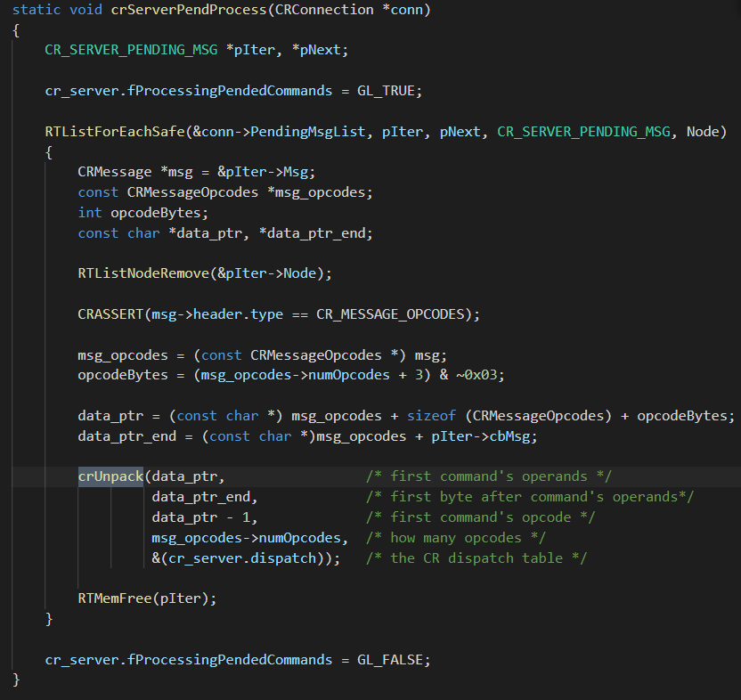This screenshot has width=741, height=700.
Task: Click 'header.type' in the assert
Action: 238,314
